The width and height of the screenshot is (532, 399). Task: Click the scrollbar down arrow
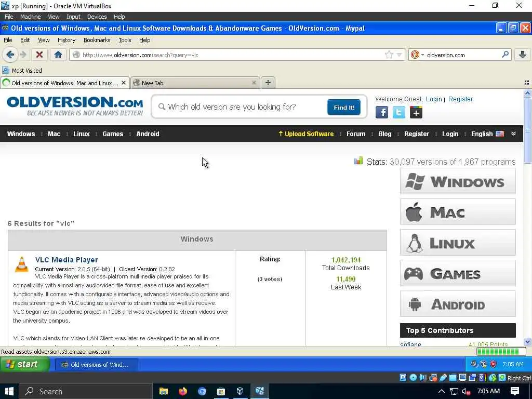527,342
